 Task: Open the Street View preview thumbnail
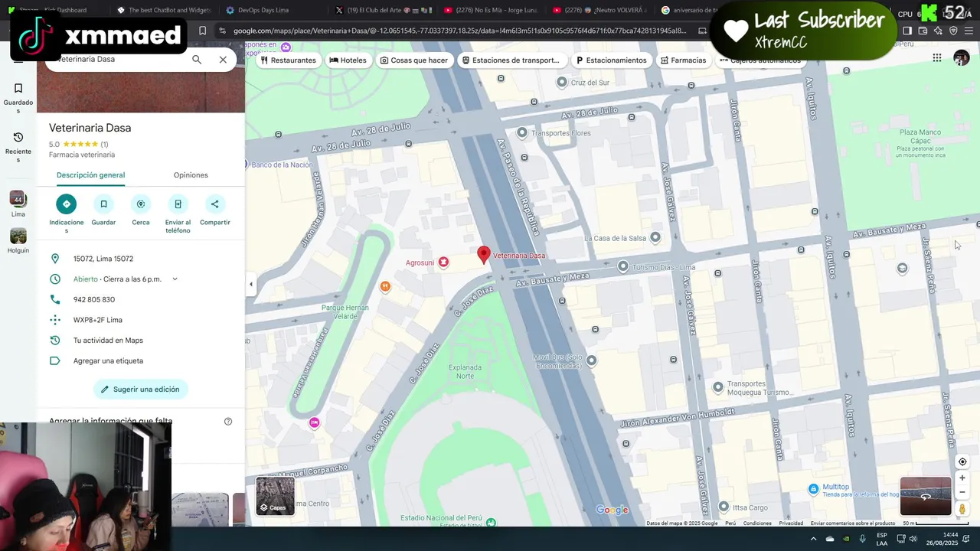(x=926, y=497)
